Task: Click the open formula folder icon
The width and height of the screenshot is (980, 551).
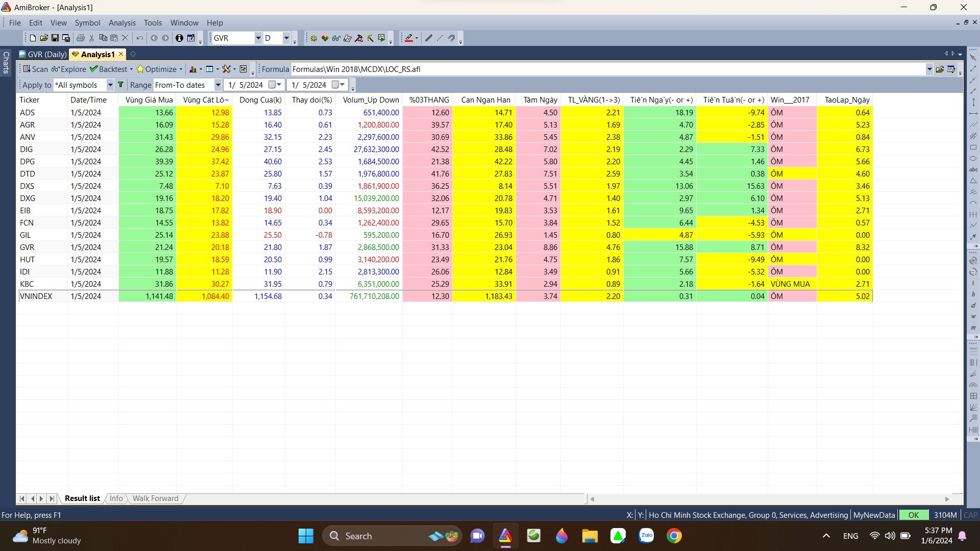Action: [940, 69]
